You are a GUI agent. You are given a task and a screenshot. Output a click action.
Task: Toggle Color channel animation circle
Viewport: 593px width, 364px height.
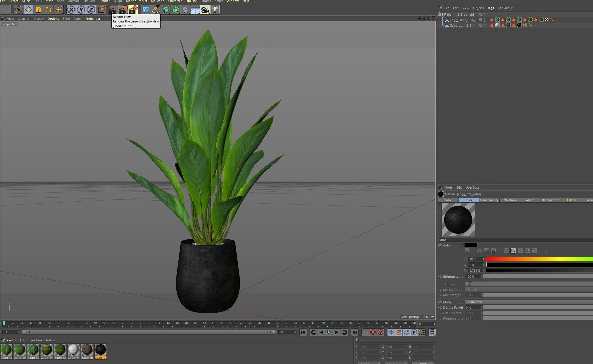(440, 245)
